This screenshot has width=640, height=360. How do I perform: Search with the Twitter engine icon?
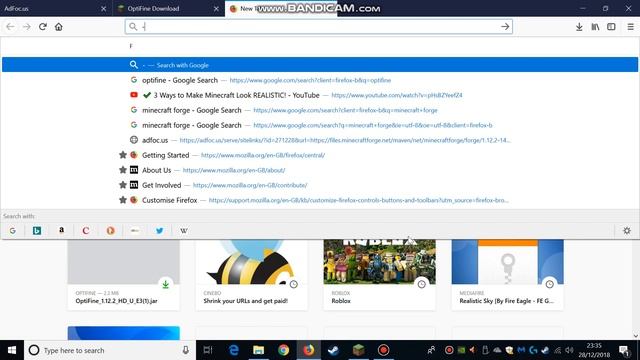coord(159,231)
